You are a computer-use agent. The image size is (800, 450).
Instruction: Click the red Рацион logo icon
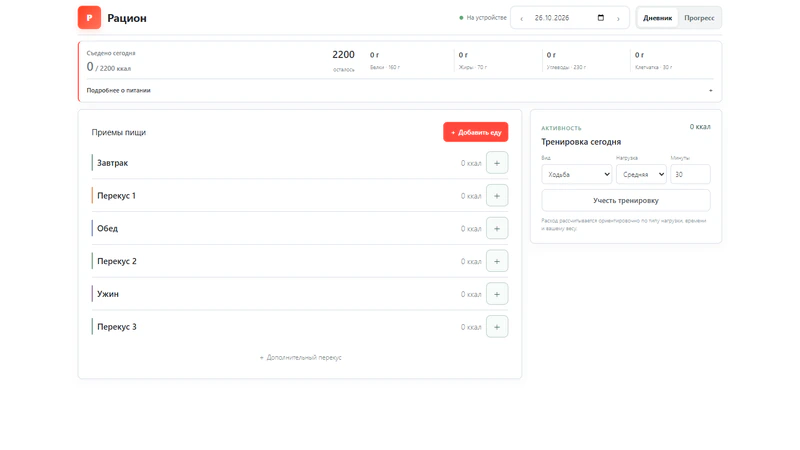click(x=89, y=18)
